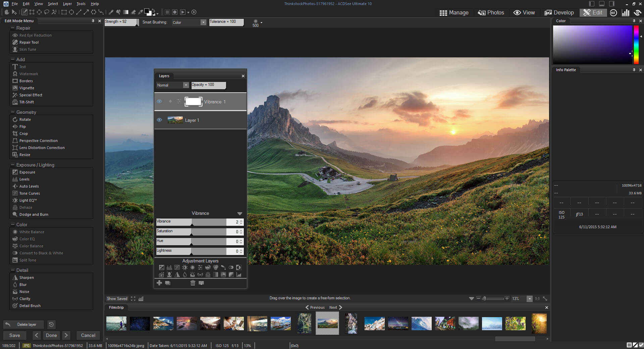Pin the Edit Mode Menu panel
The image size is (644, 349).
[x=93, y=21]
